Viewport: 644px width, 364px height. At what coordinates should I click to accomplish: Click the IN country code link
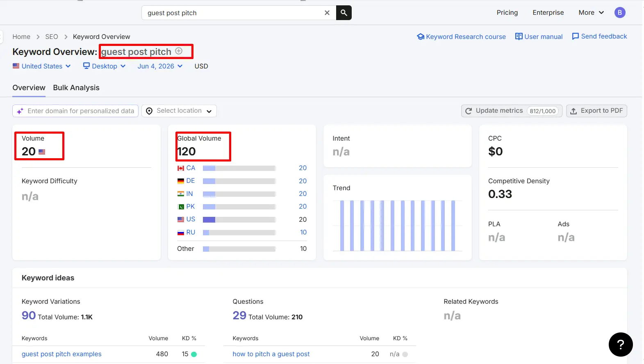(189, 194)
